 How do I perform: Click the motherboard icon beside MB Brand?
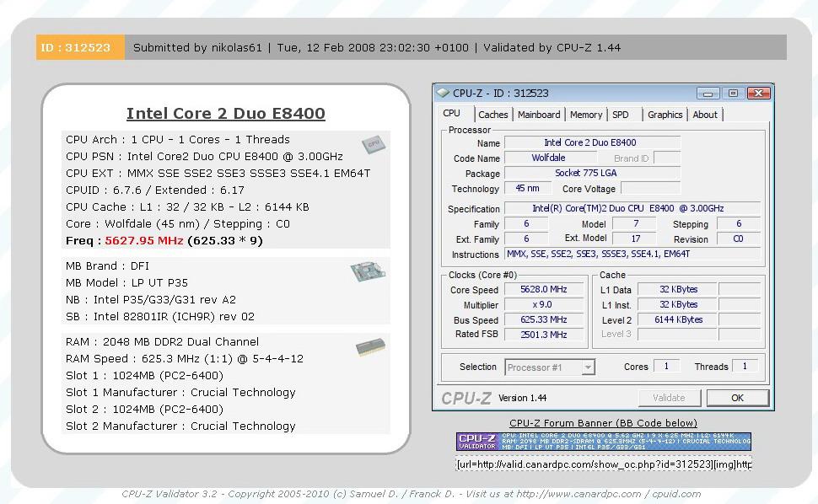[x=368, y=271]
